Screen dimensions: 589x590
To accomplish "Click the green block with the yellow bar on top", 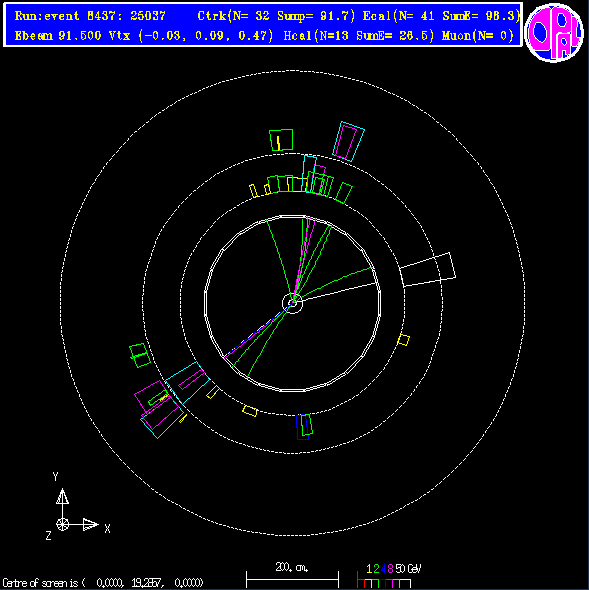I will coord(281,140).
